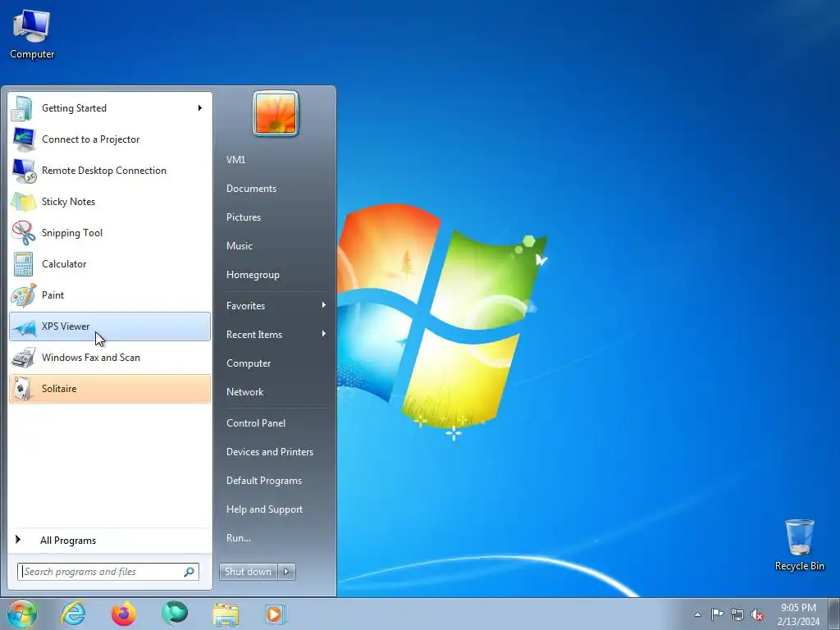Open the Calculator icon
840x630 pixels.
23,263
